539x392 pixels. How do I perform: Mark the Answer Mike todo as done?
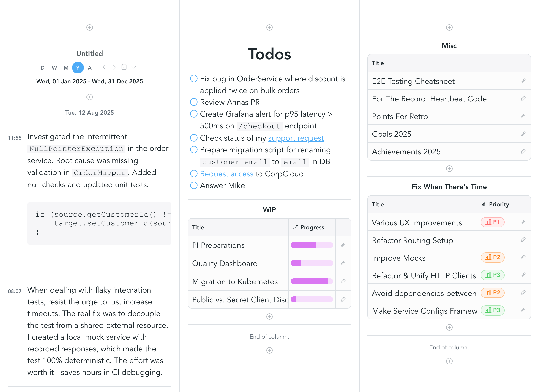[194, 185]
